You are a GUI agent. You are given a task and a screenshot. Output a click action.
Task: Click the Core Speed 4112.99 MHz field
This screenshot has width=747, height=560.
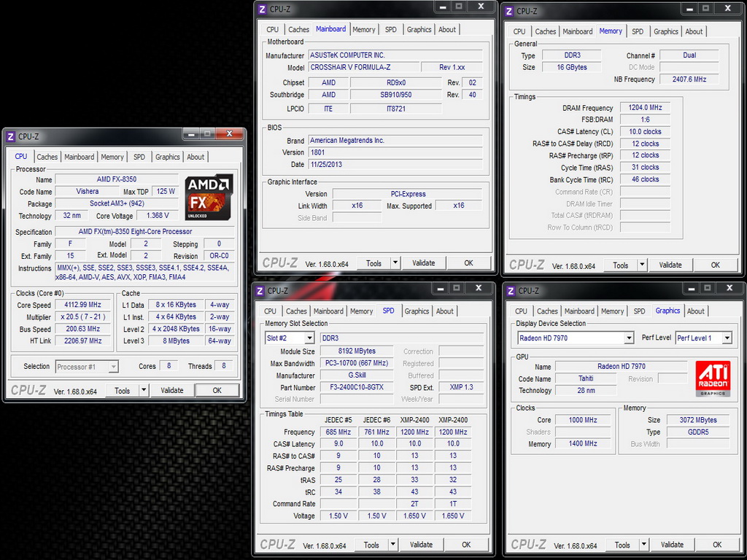[x=82, y=305]
